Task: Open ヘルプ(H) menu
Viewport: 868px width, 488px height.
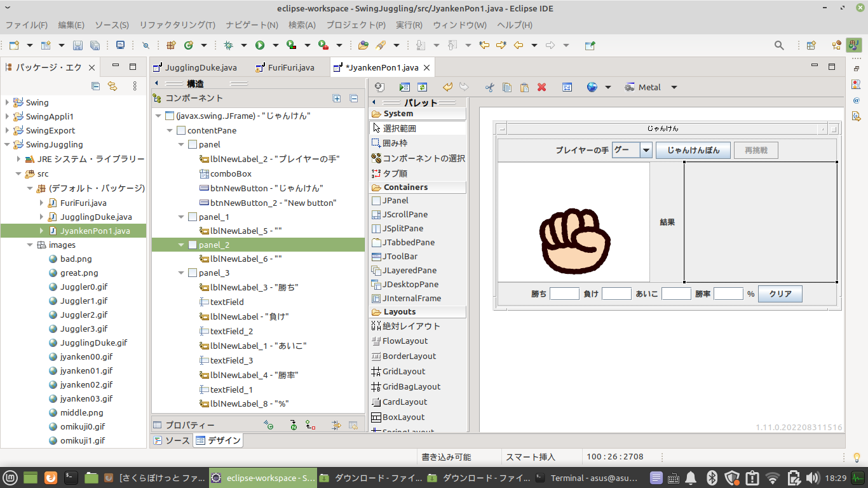Action: point(515,25)
